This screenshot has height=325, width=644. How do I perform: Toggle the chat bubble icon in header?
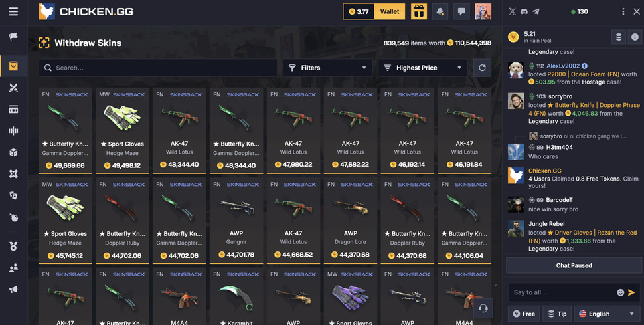pyautogui.click(x=461, y=11)
